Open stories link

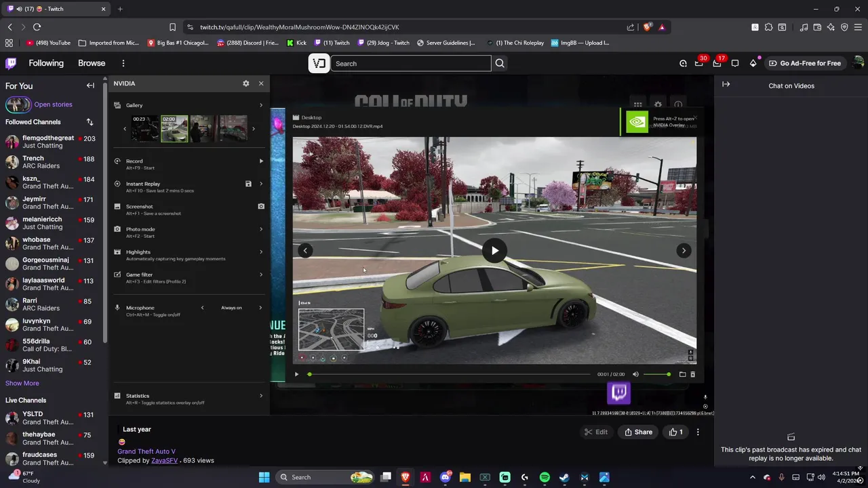53,104
